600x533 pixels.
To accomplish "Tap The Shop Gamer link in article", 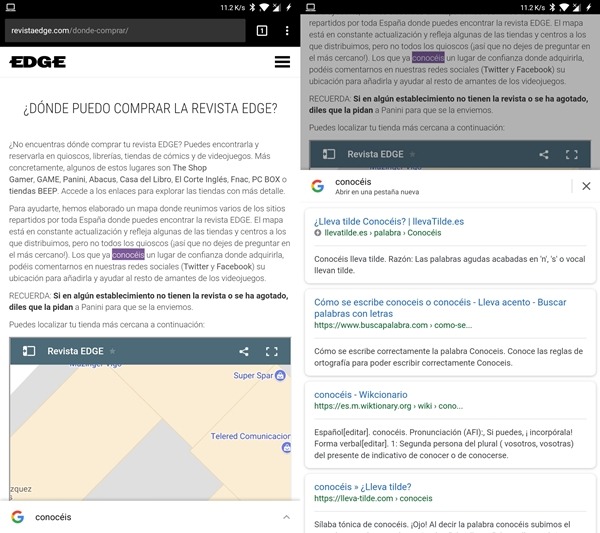I will coord(108,173).
